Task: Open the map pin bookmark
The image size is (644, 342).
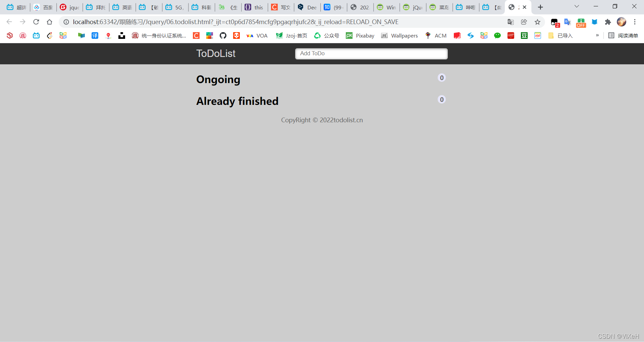Action: click(108, 36)
